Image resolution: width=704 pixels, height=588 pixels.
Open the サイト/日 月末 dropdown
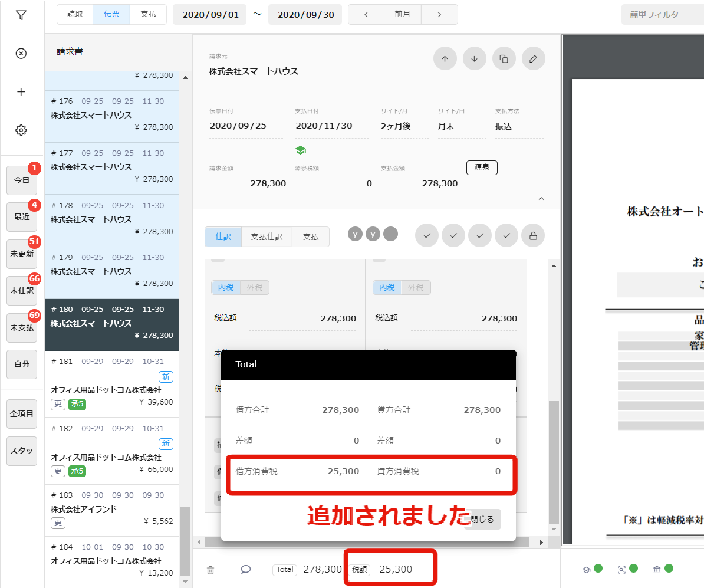(462, 126)
